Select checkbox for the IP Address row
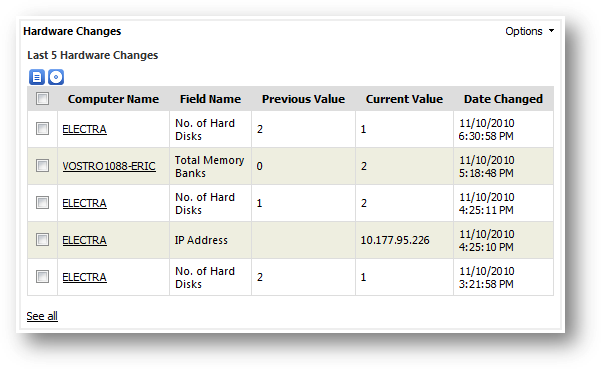Screen dimensions: 601x369 pos(43,239)
